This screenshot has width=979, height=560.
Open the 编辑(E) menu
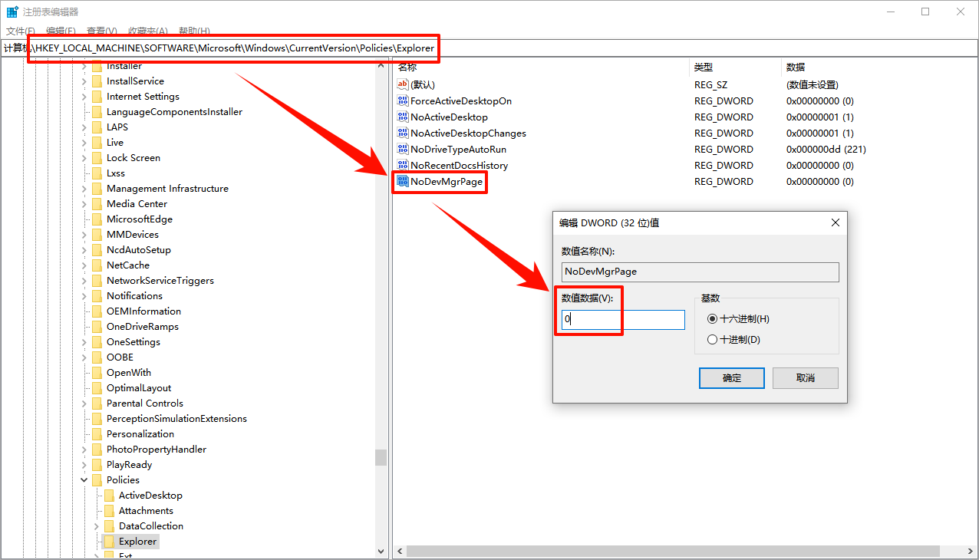tap(61, 31)
